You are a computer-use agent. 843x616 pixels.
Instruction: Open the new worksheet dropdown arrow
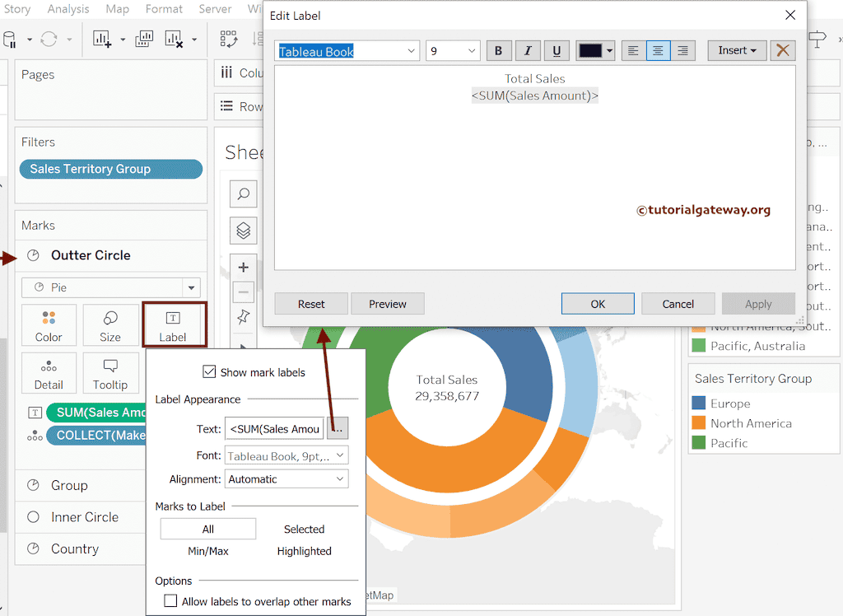(x=123, y=40)
